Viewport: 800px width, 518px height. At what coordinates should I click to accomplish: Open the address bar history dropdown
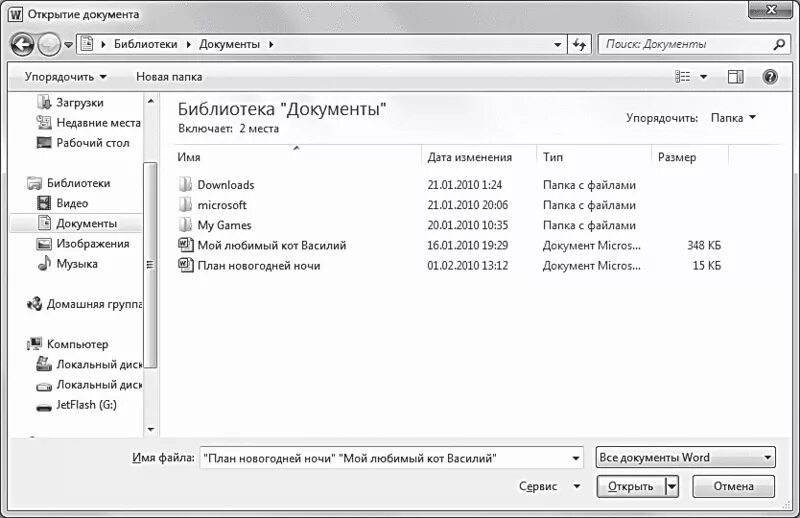tap(558, 45)
